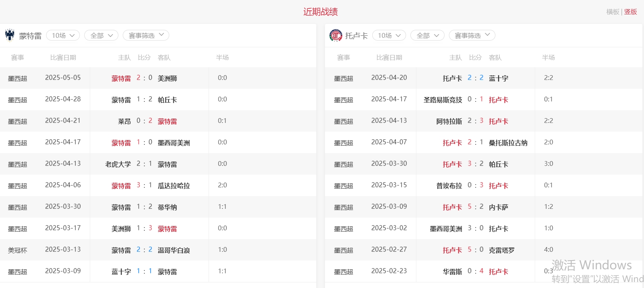Click the 5:2 score against 内卡萨

[475, 207]
